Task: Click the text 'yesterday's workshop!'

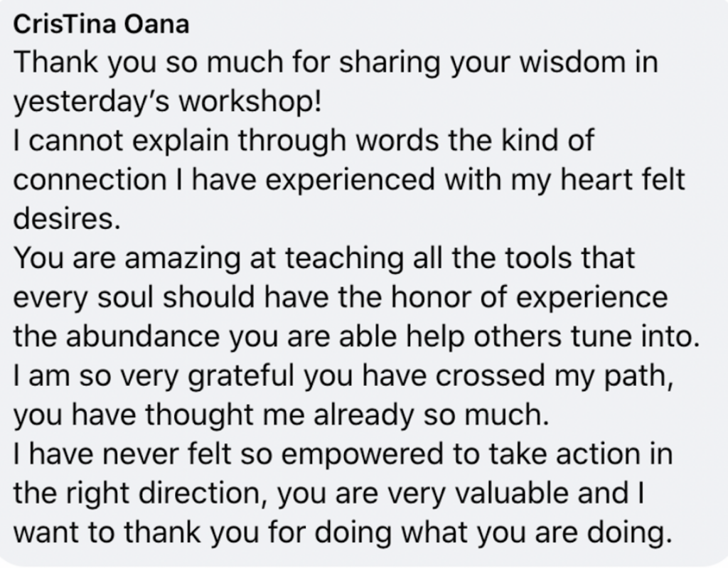Action: click(x=168, y=102)
